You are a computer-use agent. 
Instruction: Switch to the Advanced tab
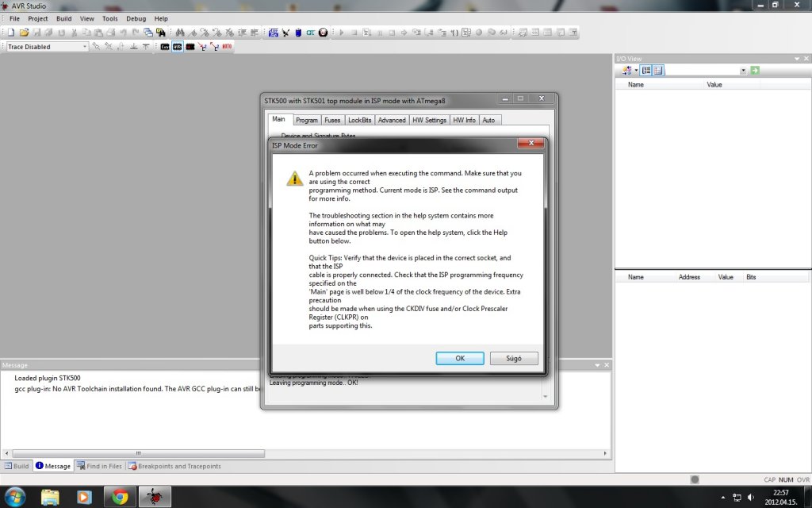(392, 121)
